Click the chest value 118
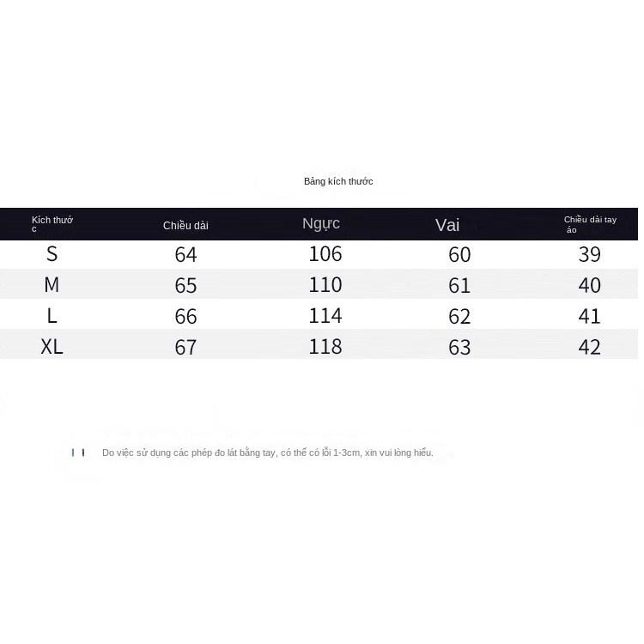This screenshot has width=644, height=644. 325,347
